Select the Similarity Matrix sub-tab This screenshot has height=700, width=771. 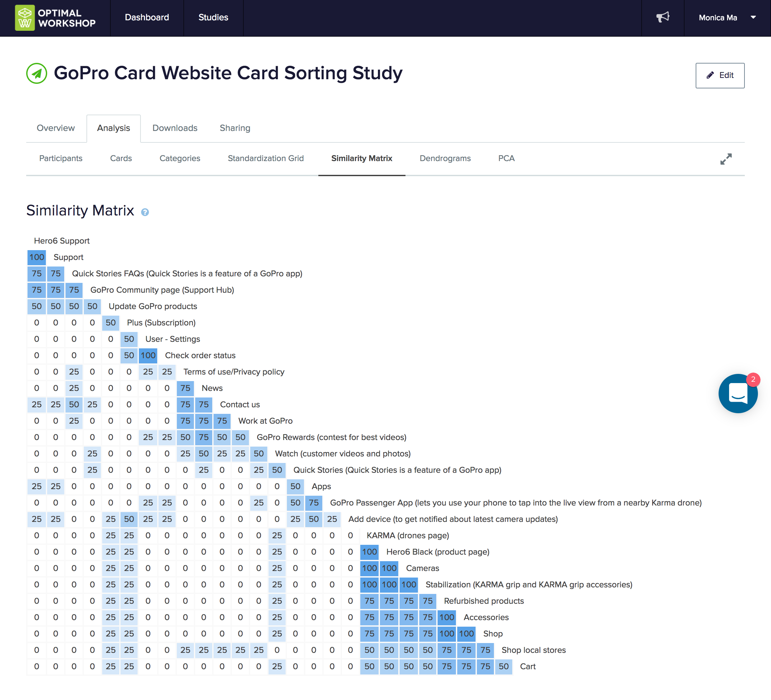pyautogui.click(x=362, y=158)
